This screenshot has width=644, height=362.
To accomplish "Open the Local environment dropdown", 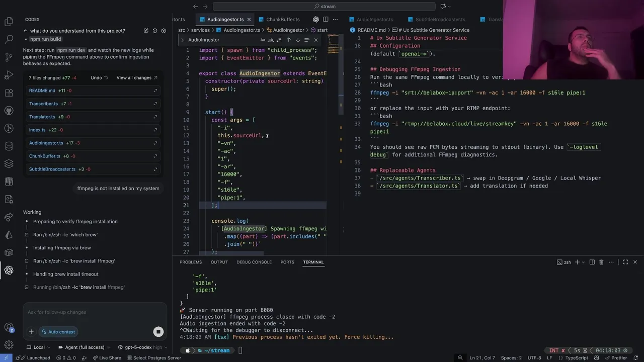I will [39, 347].
